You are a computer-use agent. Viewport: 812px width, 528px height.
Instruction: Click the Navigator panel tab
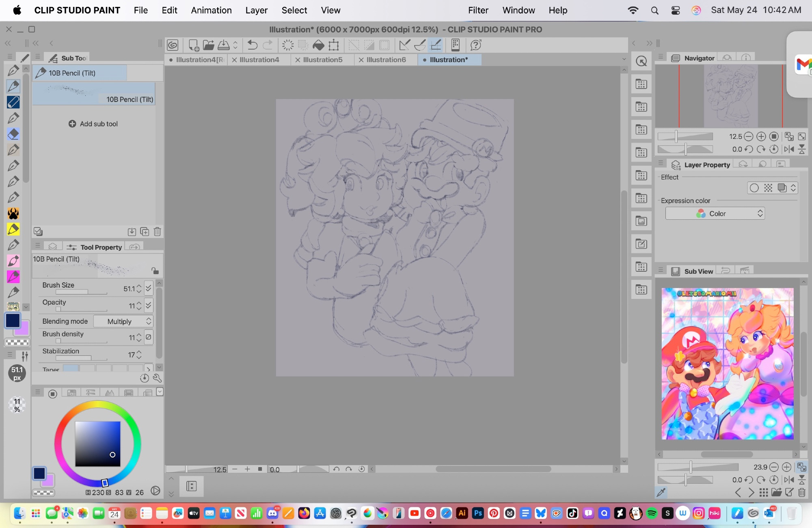[x=699, y=58]
